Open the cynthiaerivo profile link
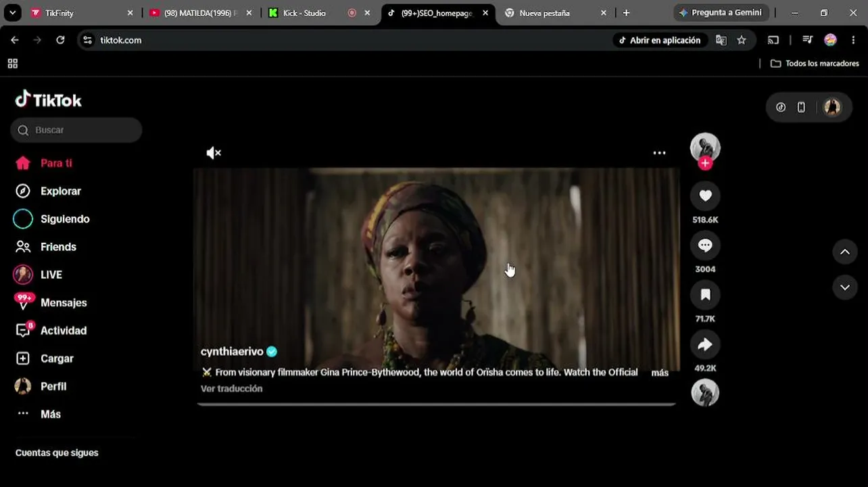868x487 pixels. [232, 352]
